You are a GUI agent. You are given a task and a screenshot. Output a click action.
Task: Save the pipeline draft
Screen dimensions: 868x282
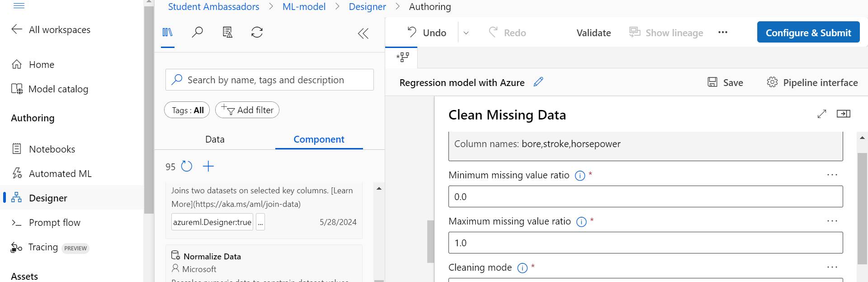click(x=725, y=82)
